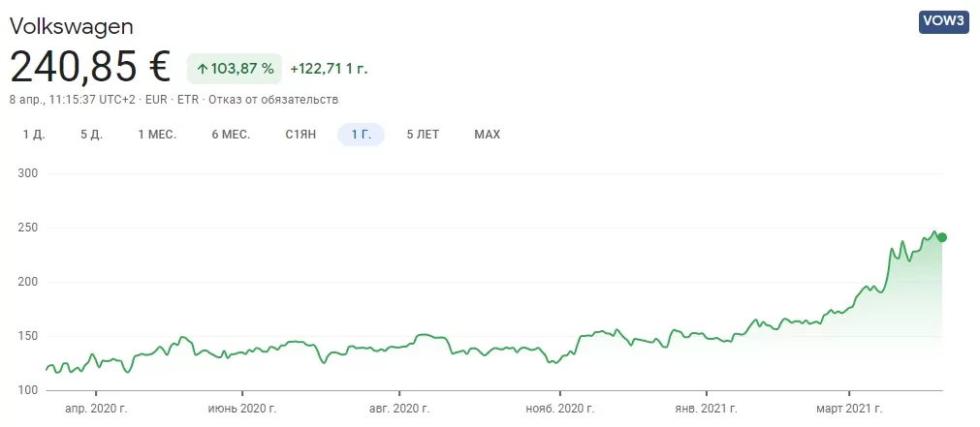Click the 103,87 % change badge
This screenshot has width=980, height=427.
tap(235, 69)
